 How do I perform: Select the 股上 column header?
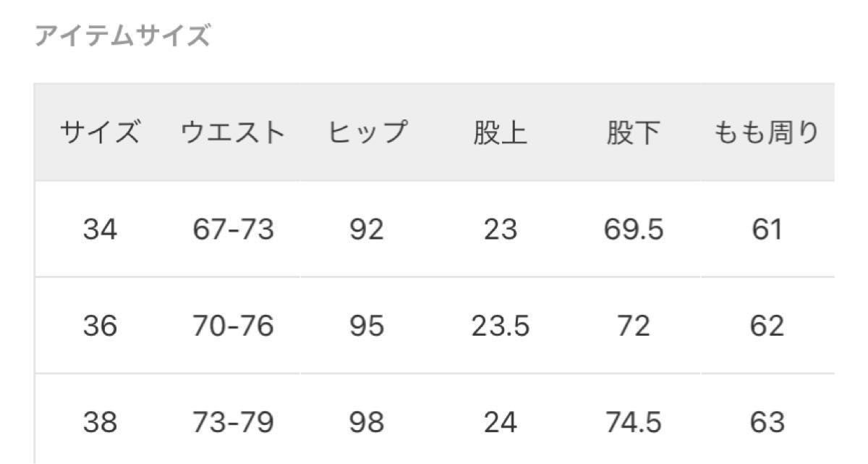(500, 134)
